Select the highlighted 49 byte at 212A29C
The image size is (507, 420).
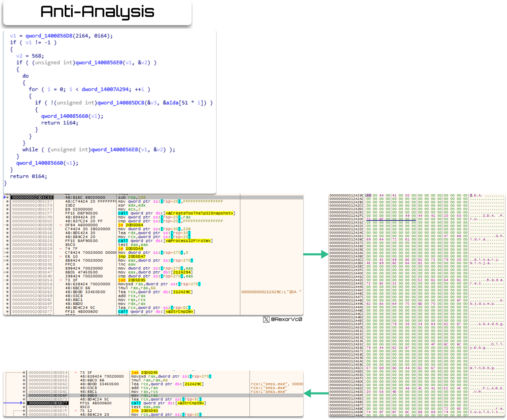368,195
